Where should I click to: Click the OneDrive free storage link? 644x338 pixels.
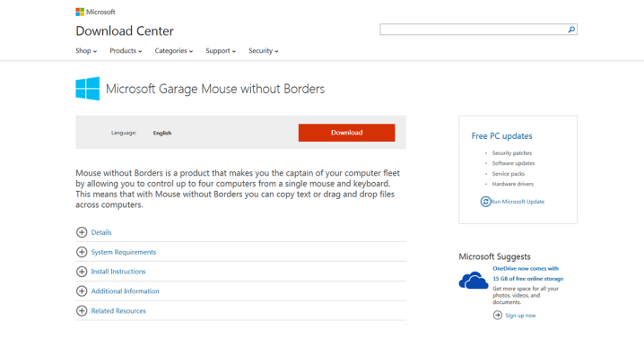coord(527,273)
